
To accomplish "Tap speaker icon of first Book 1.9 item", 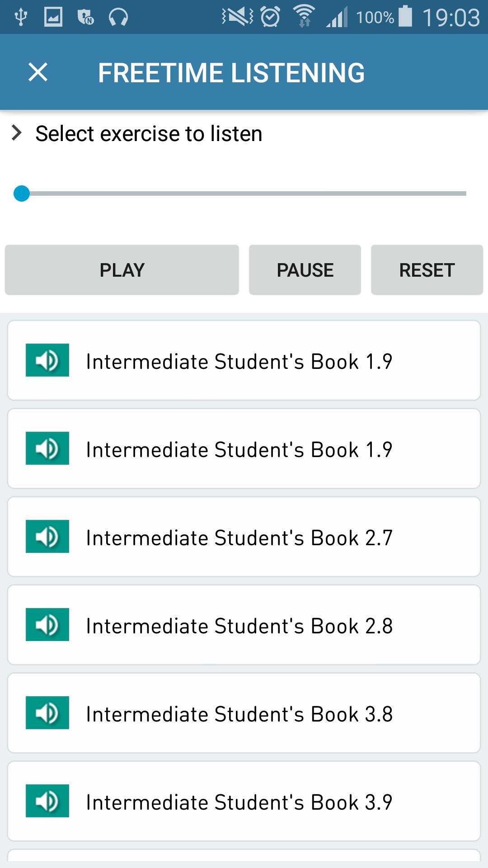I will coord(47,360).
